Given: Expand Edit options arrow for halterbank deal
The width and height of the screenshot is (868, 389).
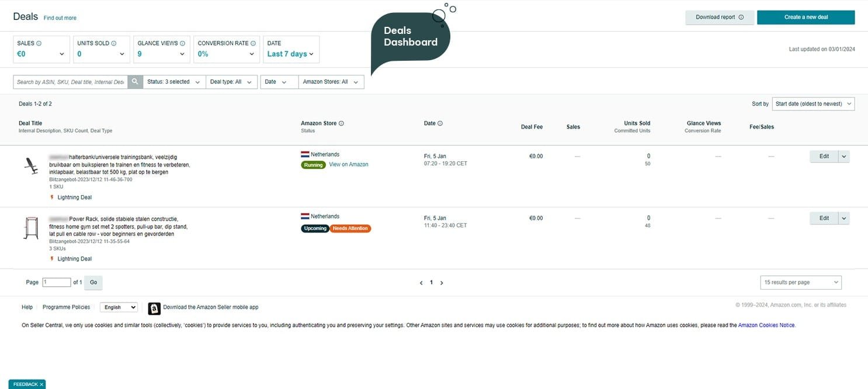Looking at the screenshot, I should click(844, 157).
